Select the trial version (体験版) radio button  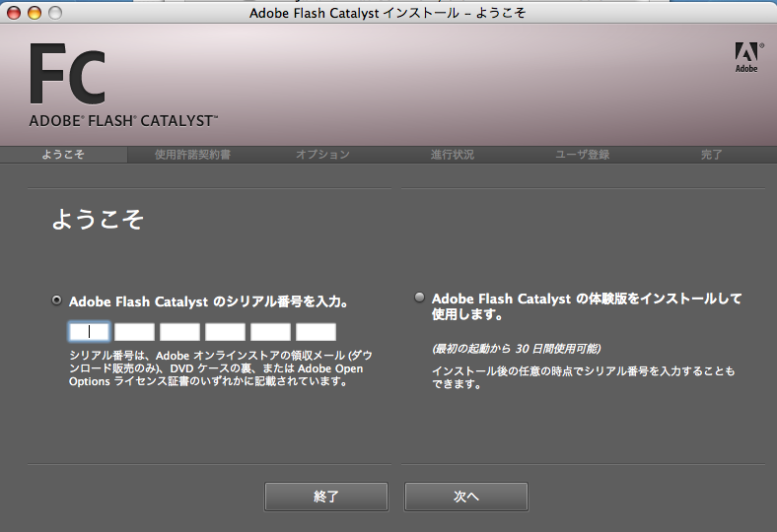pyautogui.click(x=420, y=298)
